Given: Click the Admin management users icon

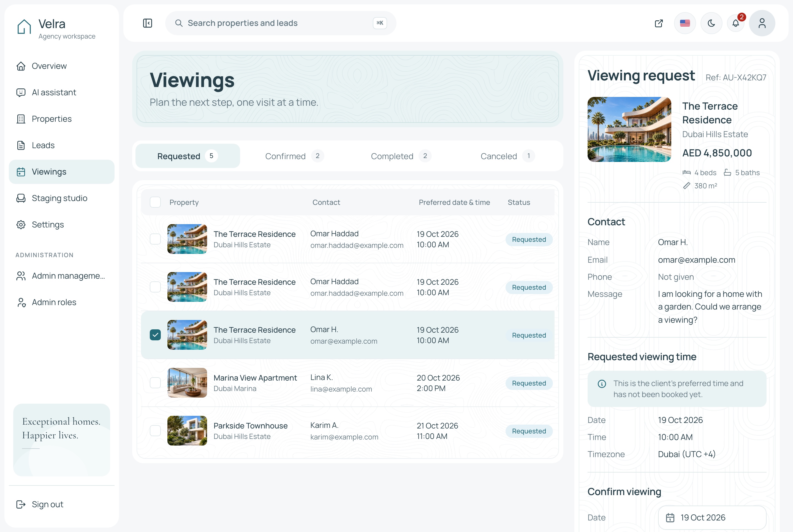Looking at the screenshot, I should coord(21,276).
